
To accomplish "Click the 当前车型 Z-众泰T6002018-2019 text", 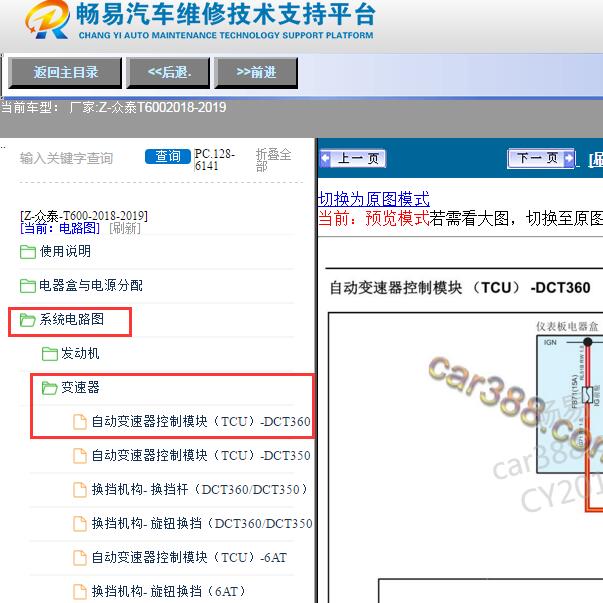I will 113,107.
